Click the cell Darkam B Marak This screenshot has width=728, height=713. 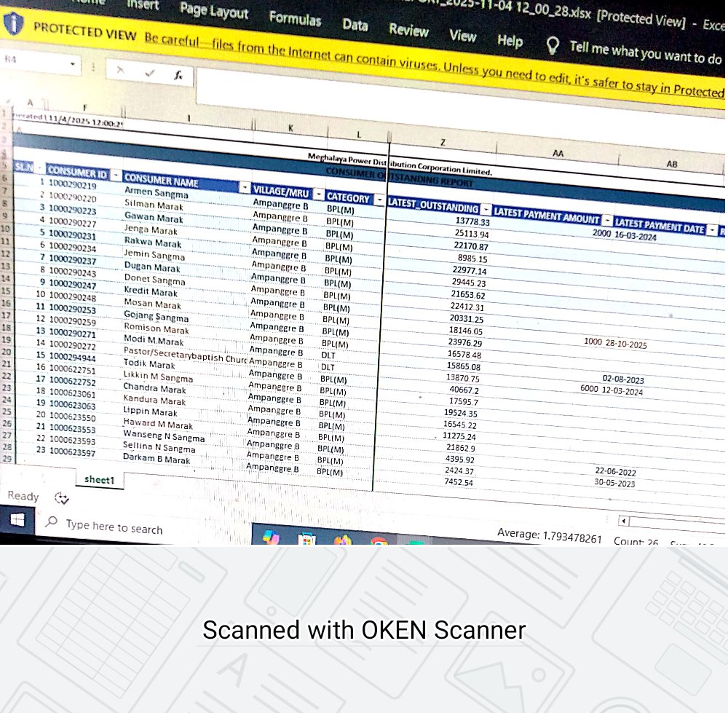157,458
